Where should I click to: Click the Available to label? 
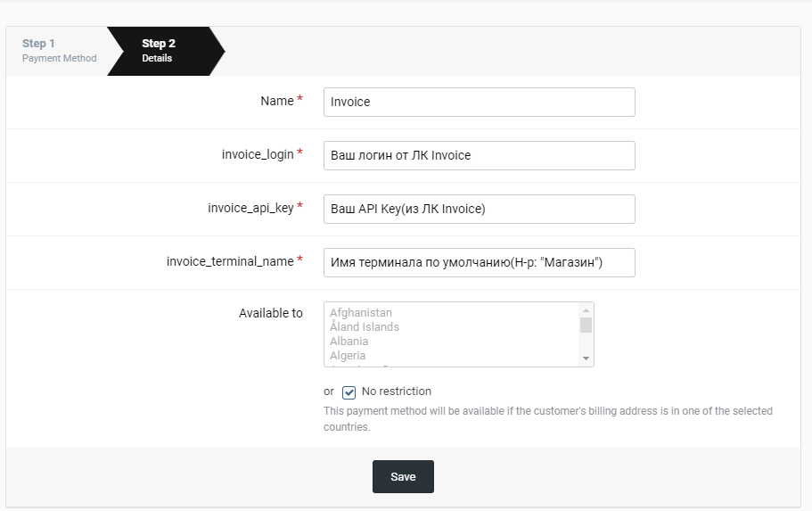coord(271,313)
